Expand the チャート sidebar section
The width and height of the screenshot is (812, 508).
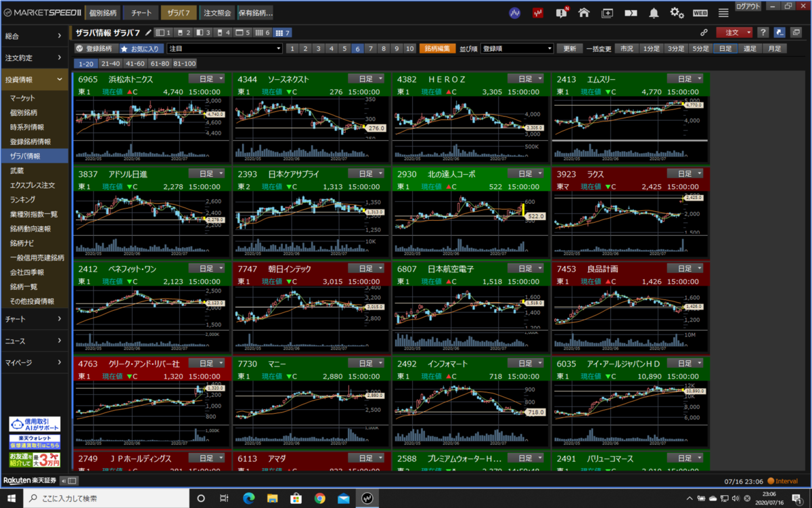pyautogui.click(x=35, y=319)
